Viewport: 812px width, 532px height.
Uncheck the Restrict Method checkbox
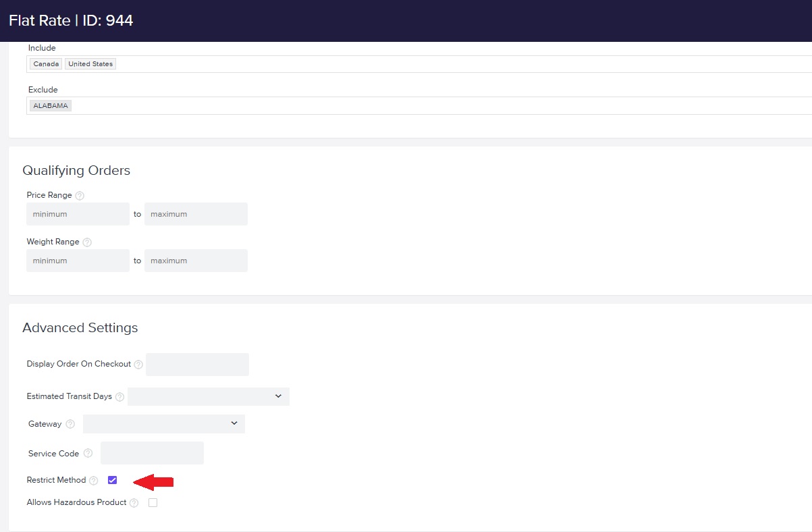point(112,480)
